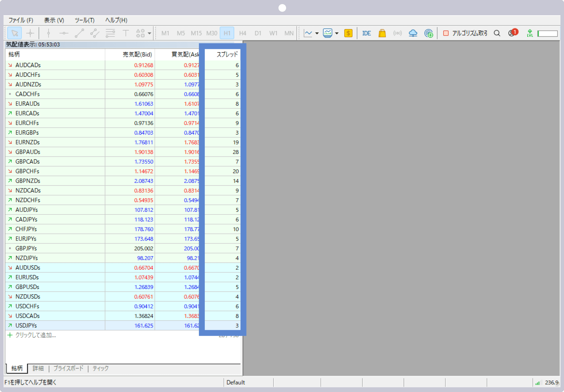Viewport: 564px width, 392px height.
Task: Open the Market shopping bag icon
Action: tap(382, 33)
